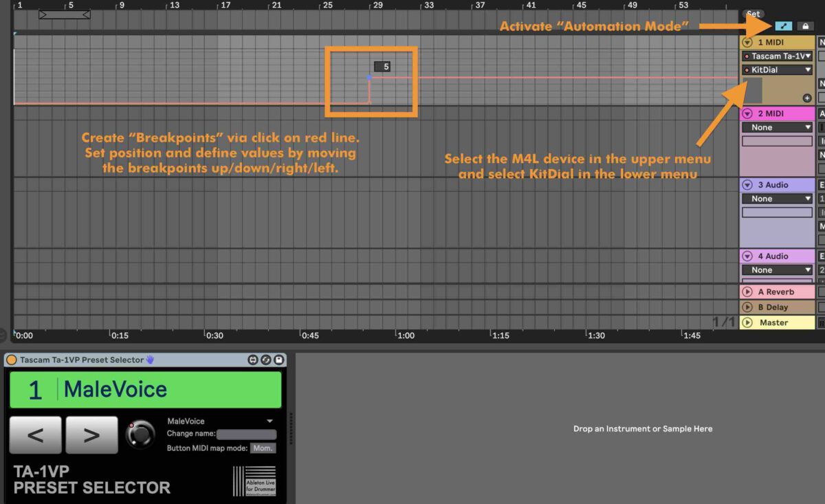The width and height of the screenshot is (825, 504).
Task: Open track 3 Audio None device chooser
Action: [x=778, y=199]
